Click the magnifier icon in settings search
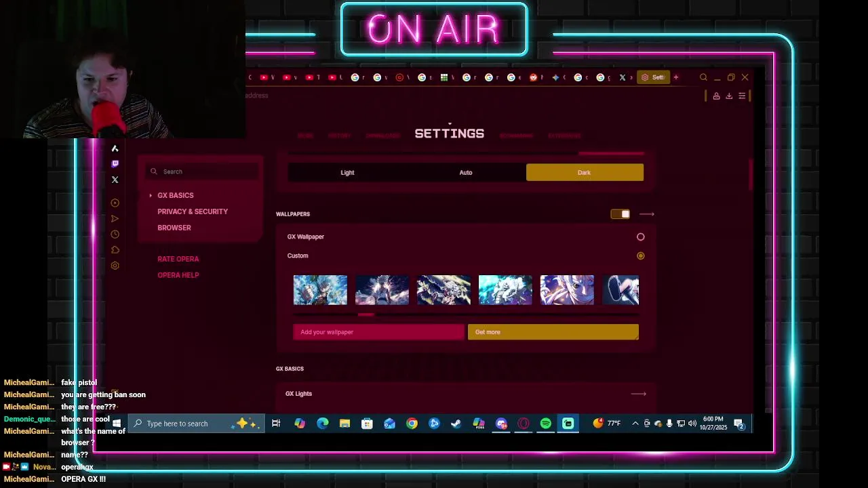Image resolution: width=868 pixels, height=488 pixels. coord(154,171)
